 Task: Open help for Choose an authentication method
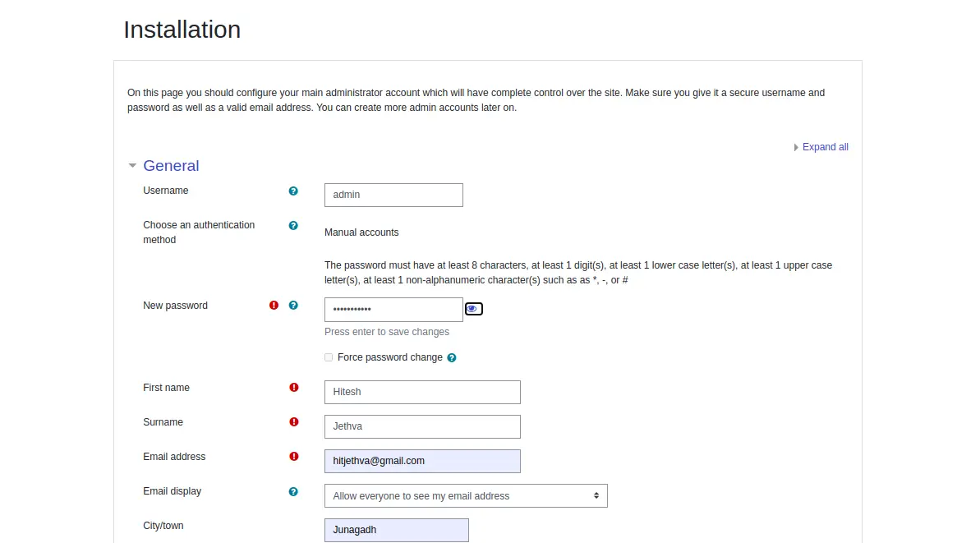coord(293,225)
